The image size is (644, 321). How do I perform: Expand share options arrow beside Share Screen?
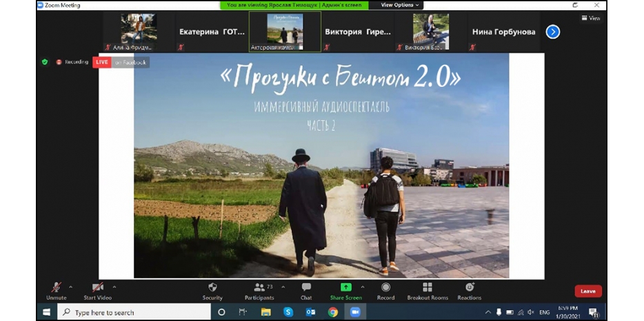tap(362, 287)
